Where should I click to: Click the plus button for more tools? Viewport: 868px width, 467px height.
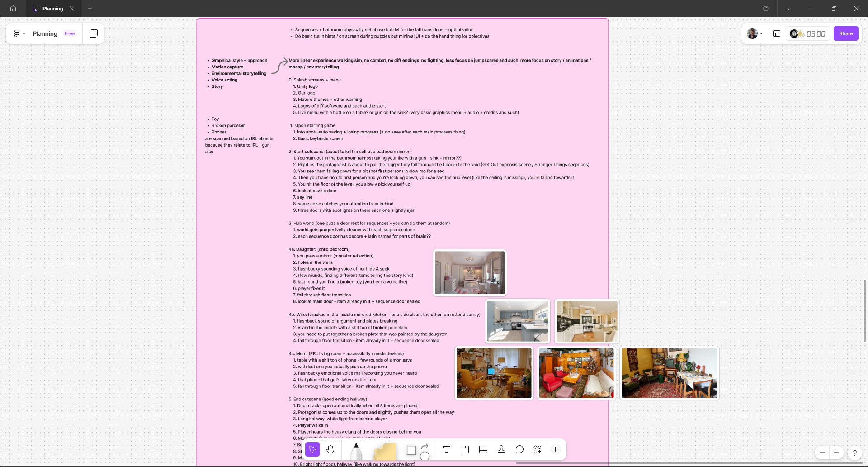(x=555, y=449)
